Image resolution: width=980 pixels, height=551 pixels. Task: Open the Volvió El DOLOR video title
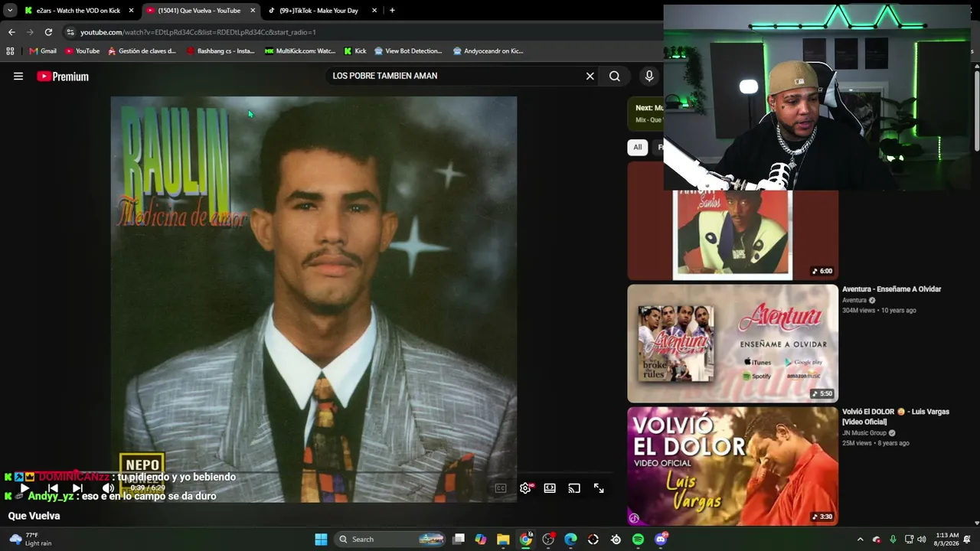tap(896, 416)
